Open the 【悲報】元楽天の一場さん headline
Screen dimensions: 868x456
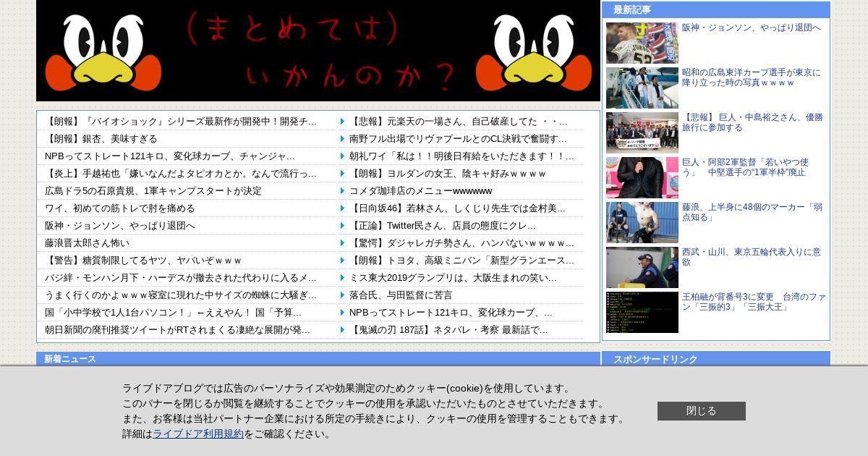pos(459,122)
